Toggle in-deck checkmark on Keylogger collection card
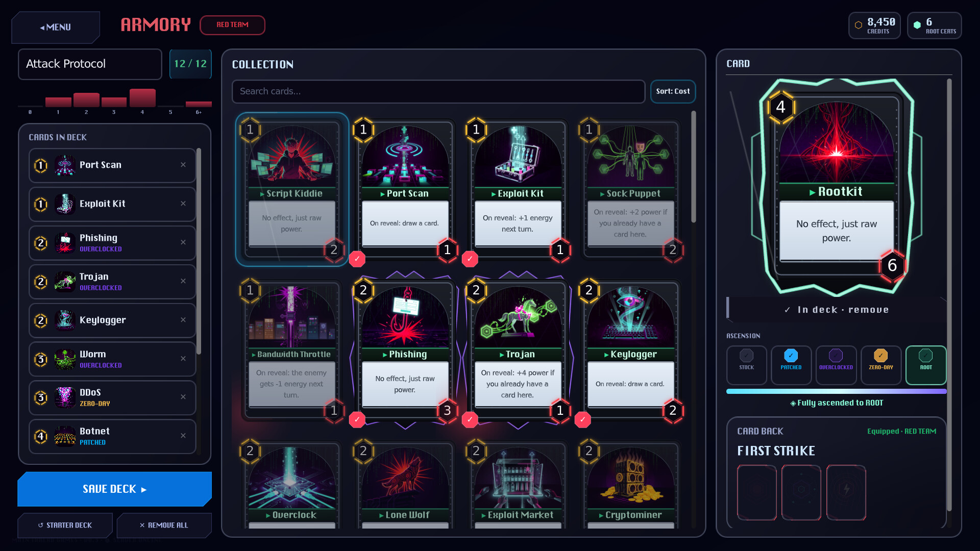The height and width of the screenshot is (551, 980). coord(582,420)
